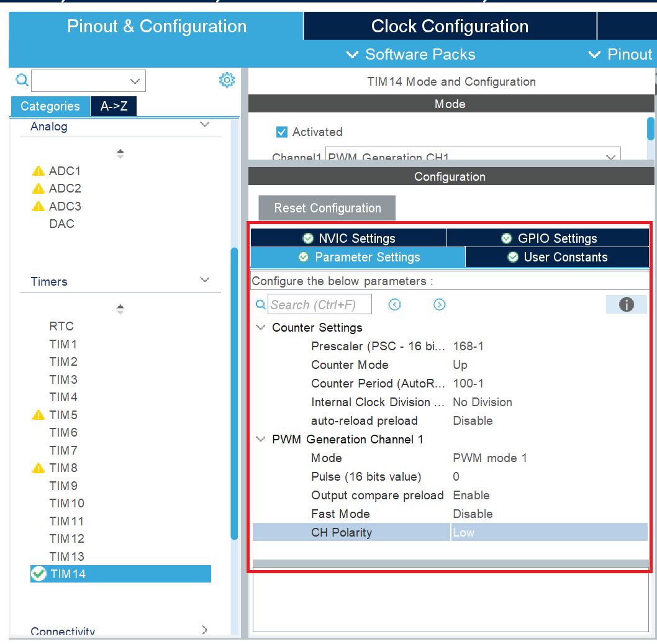Open the peripheral search combo box dropdown
Image resolution: width=657 pixels, height=644 pixels.
pyautogui.click(x=135, y=81)
